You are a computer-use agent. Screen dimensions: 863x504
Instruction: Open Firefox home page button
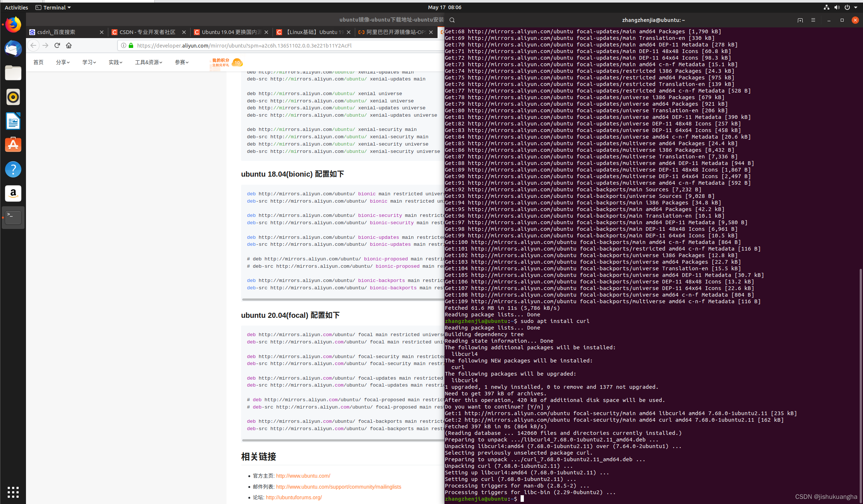(69, 45)
